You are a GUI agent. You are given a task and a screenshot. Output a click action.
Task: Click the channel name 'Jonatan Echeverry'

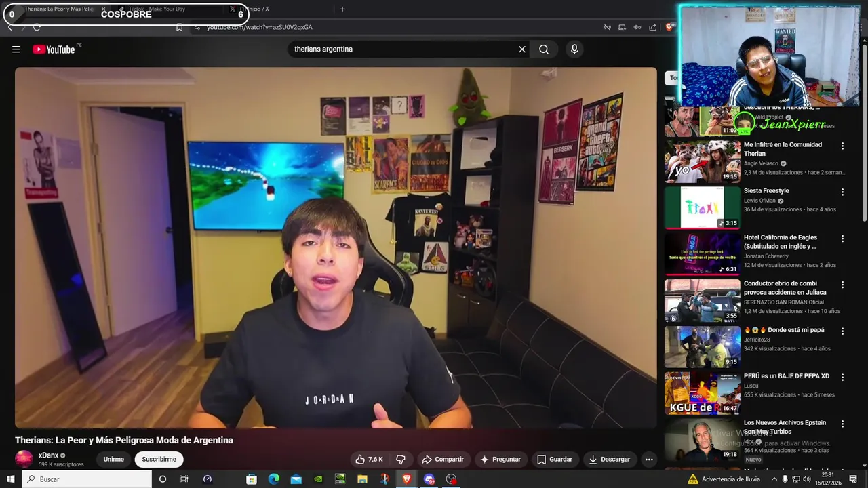(766, 256)
